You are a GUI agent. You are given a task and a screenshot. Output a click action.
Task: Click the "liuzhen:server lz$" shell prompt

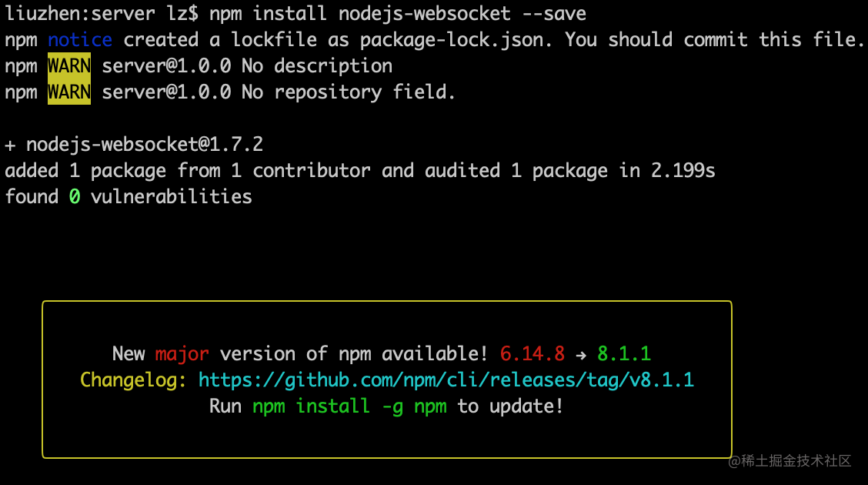click(x=101, y=14)
